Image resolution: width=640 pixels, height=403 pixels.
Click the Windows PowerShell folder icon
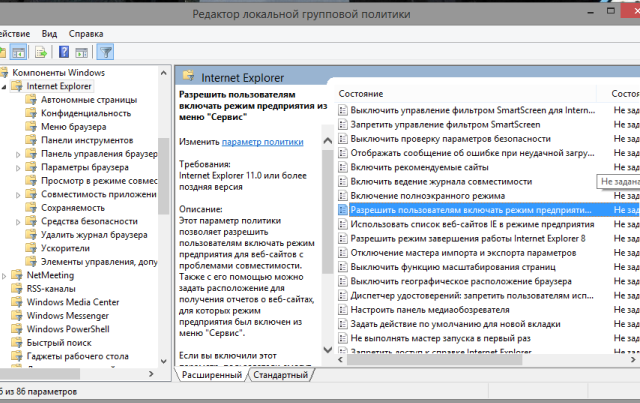pos(17,329)
